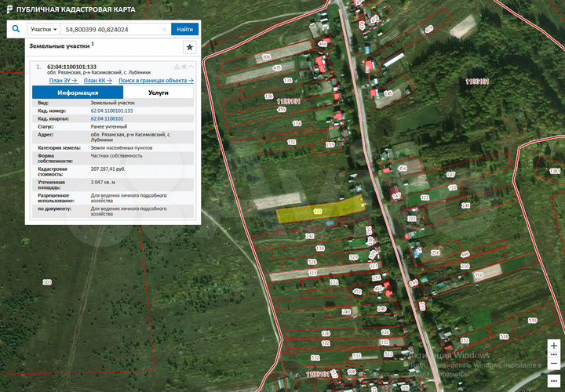
Task: Open favorites with the star button
Action: coord(189,47)
